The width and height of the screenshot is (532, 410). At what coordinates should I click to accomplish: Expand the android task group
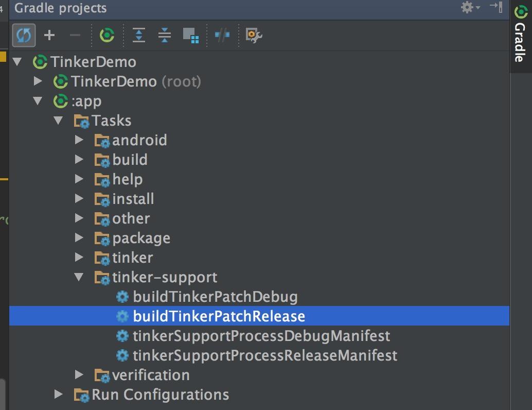pyautogui.click(x=79, y=140)
